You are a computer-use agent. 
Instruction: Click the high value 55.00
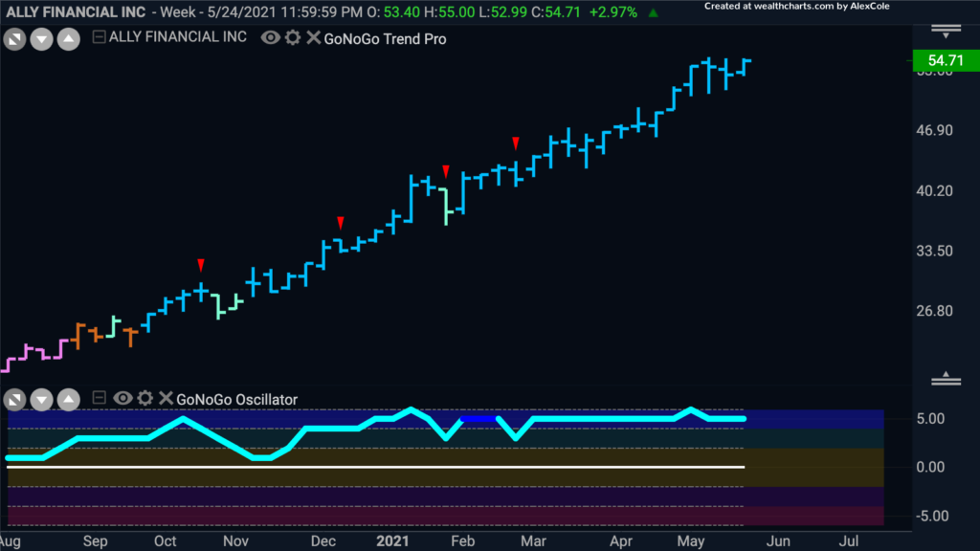[x=457, y=11]
